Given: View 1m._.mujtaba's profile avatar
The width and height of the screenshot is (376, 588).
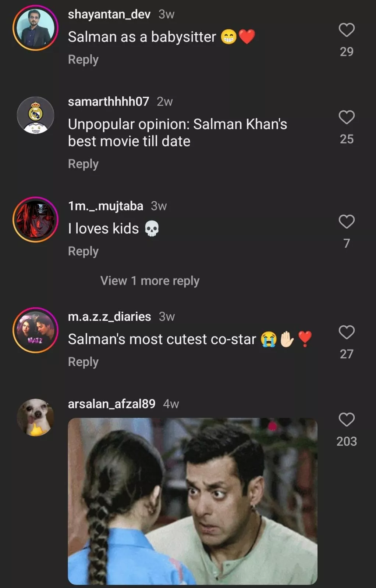Looking at the screenshot, I should pos(36,220).
